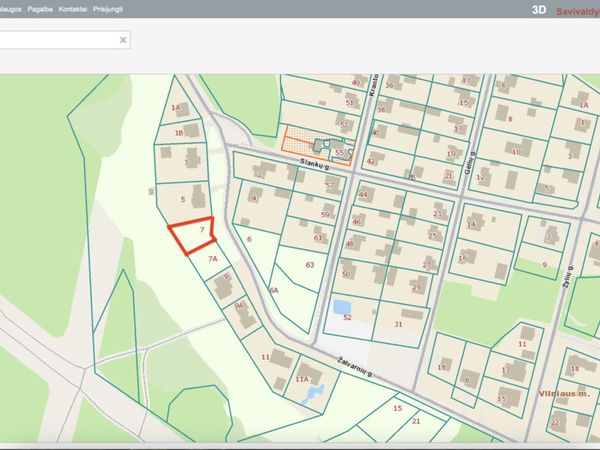Click parcel label 25
This screenshot has height=450, width=600.
point(432,236)
